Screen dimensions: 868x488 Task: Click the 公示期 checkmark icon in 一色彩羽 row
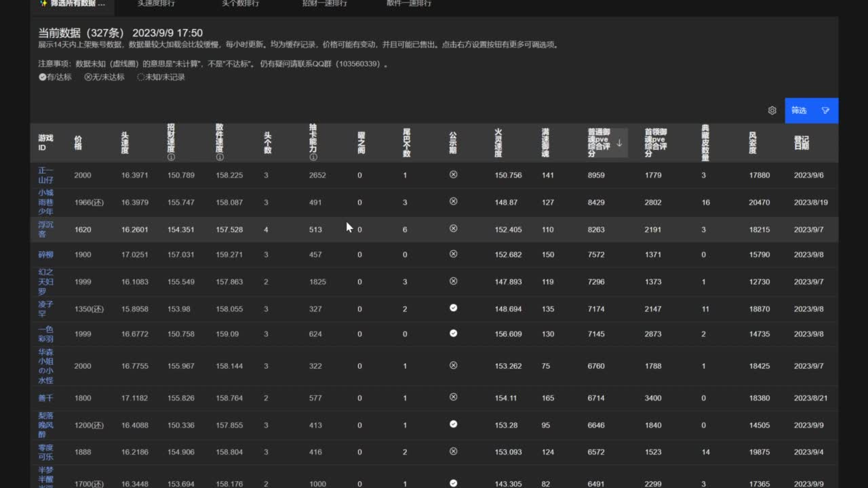click(454, 333)
